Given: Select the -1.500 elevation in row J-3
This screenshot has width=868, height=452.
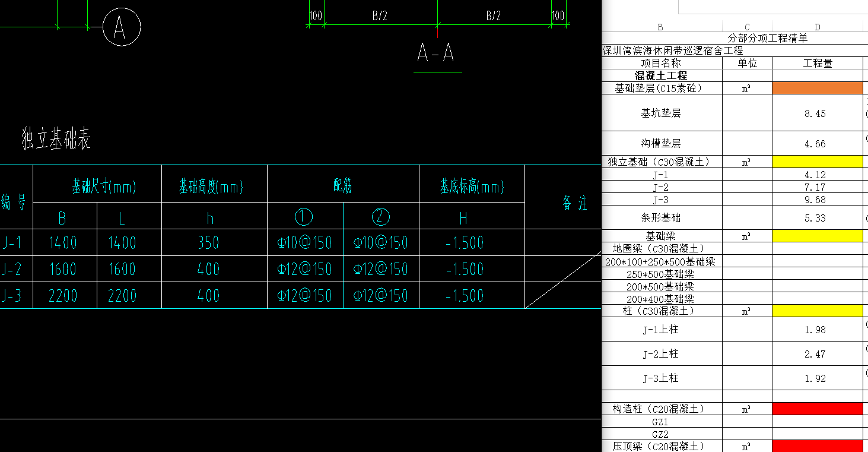Looking at the screenshot, I should pyautogui.click(x=465, y=296).
